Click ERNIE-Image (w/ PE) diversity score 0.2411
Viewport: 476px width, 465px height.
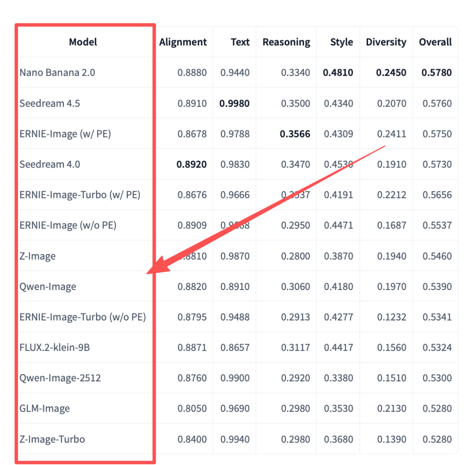[392, 134]
